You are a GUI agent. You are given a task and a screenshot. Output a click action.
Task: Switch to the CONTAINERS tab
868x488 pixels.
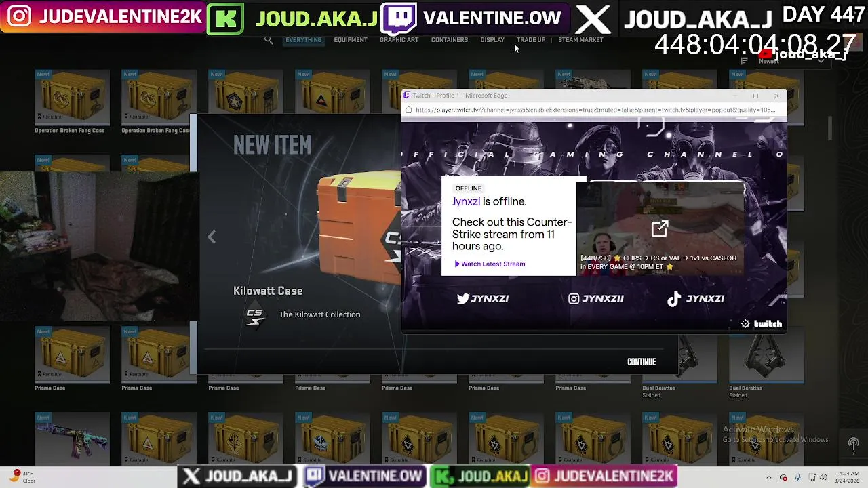(x=450, y=40)
